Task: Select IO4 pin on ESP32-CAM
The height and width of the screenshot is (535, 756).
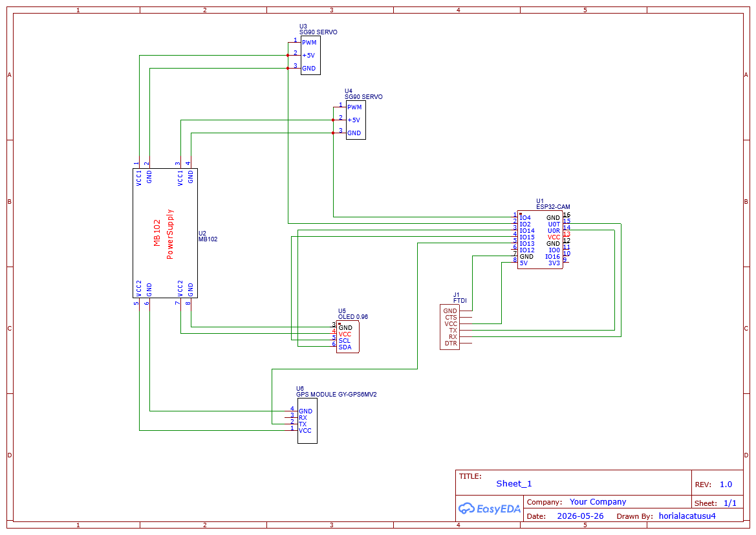Action: [525, 218]
